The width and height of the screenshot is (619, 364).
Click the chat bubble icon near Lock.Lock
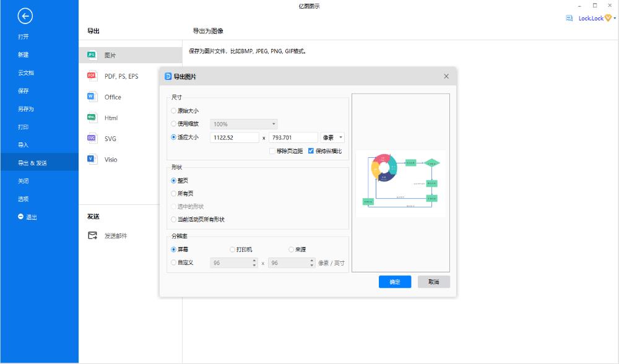(x=569, y=18)
